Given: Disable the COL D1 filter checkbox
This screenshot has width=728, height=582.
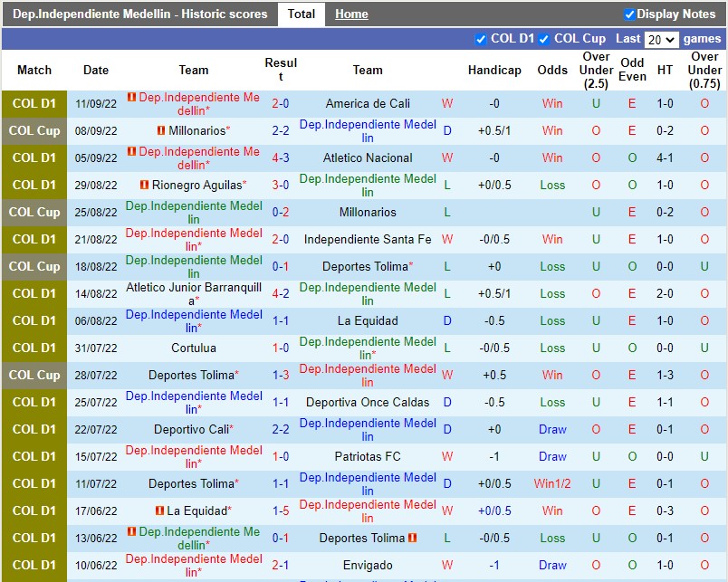Looking at the screenshot, I should (481, 39).
